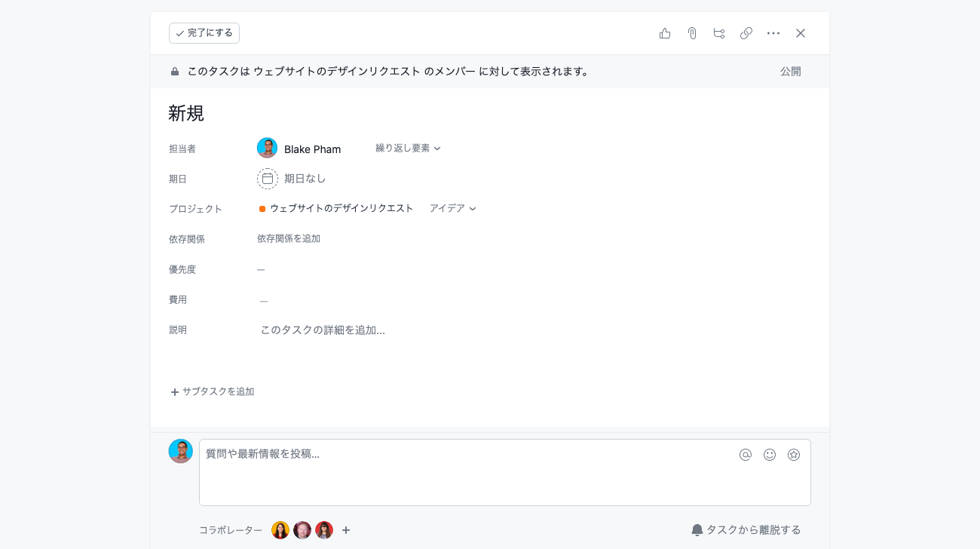The width and height of the screenshot is (980, 549).
Task: Copy task link with chain icon
Action: coord(746,33)
